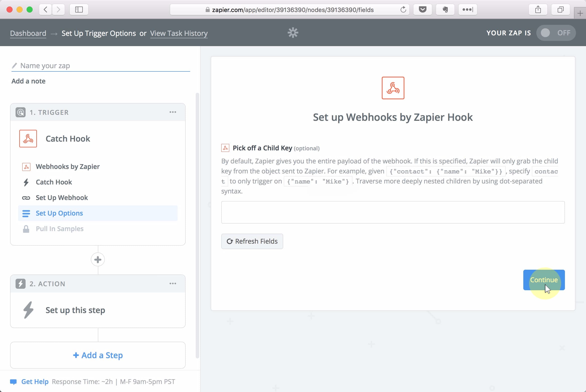Image resolution: width=586 pixels, height=392 pixels.
Task: Click the action step bolt icon next to 2. ACTION
Action: [x=21, y=284]
